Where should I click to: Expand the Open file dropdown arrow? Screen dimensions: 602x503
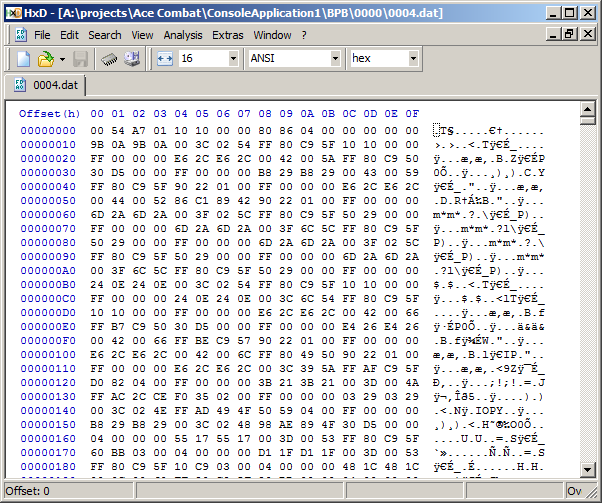click(60, 59)
